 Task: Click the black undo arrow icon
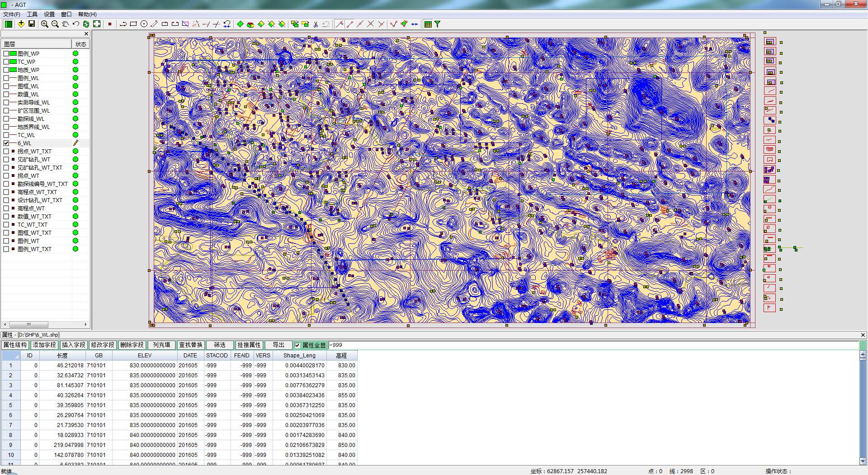coord(75,24)
